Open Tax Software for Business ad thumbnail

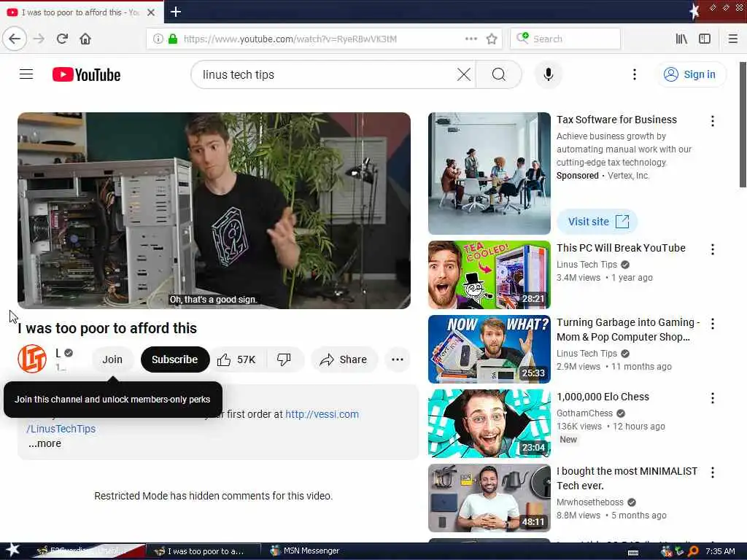(x=489, y=174)
